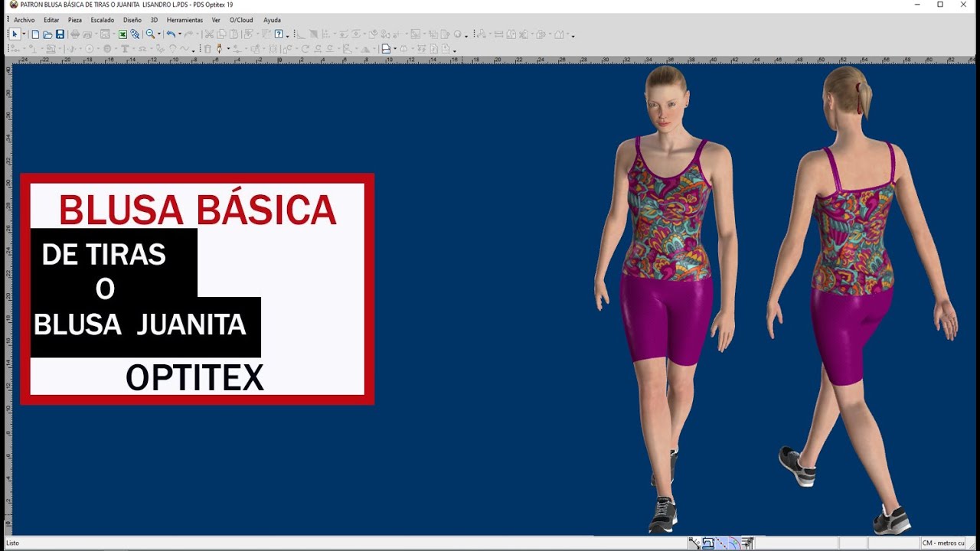Image resolution: width=980 pixels, height=551 pixels.
Task: Click the sewing machine icon in second toolbar
Action: click(51, 49)
